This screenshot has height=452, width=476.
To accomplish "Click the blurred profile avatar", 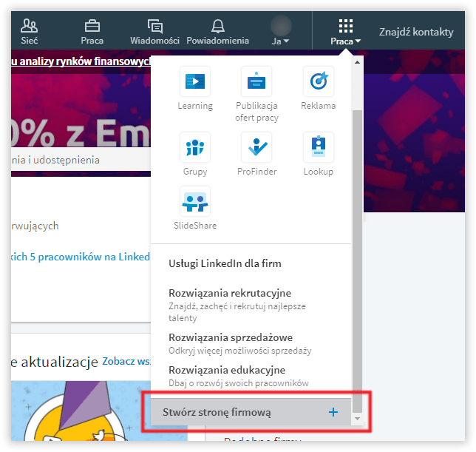I will [x=281, y=26].
